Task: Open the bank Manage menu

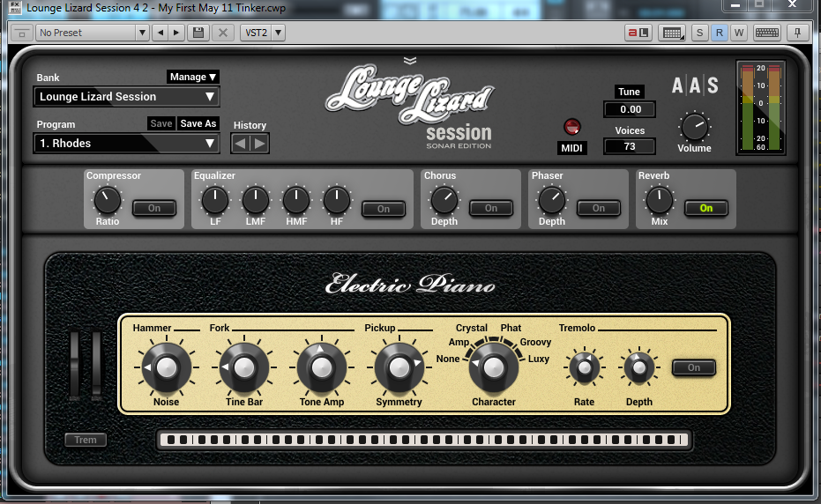Action: (x=192, y=78)
